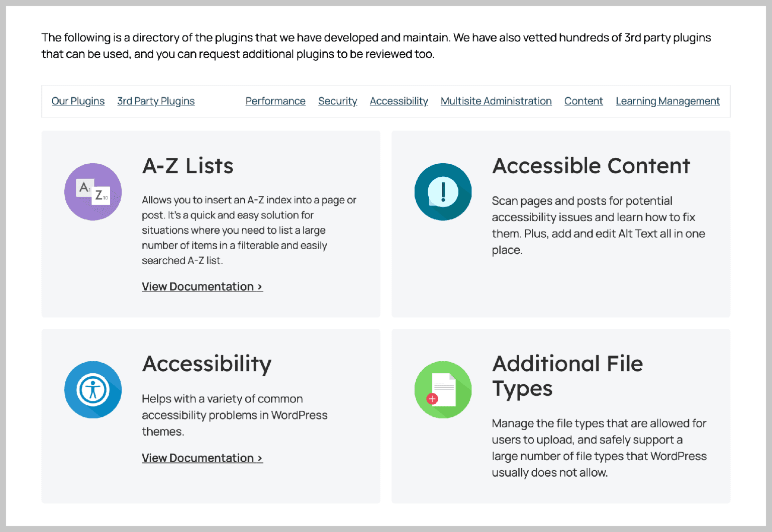Viewport: 772px width, 532px height.
Task: Click the purple A-Z Lists tile icon
Action: point(93,192)
